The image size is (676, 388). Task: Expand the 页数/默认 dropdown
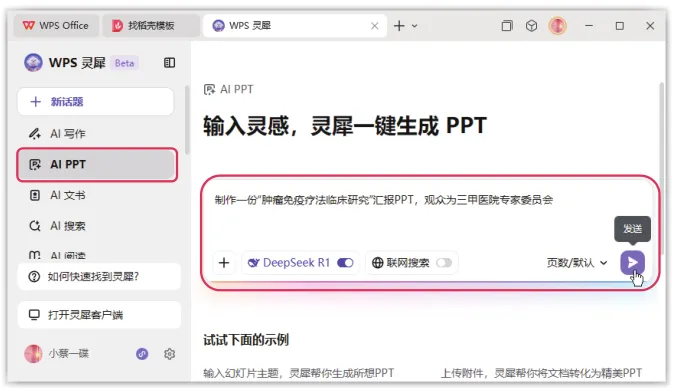pos(577,263)
